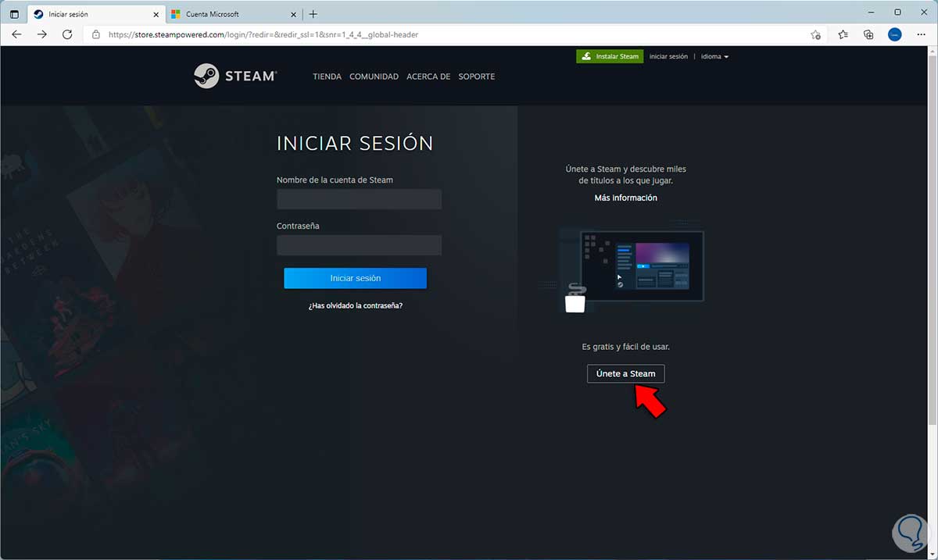The image size is (938, 560).
Task: Close the Cuenta Microsoft tab
Action: point(292,14)
